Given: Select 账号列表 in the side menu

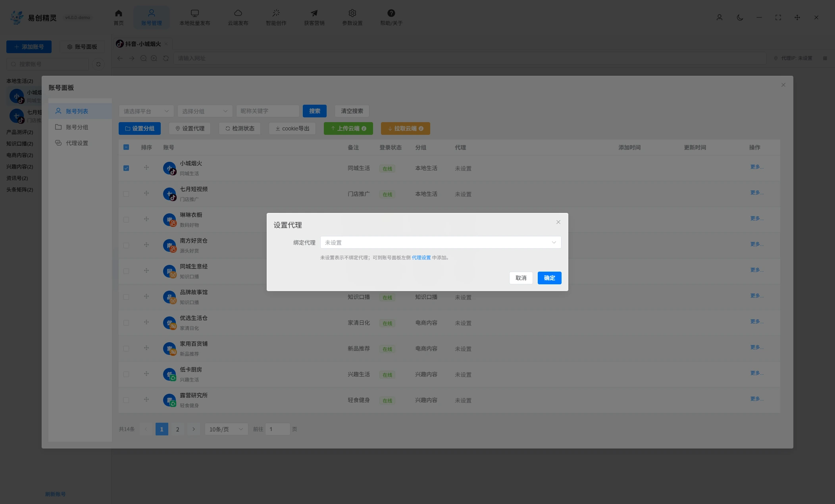Looking at the screenshot, I should [x=80, y=111].
